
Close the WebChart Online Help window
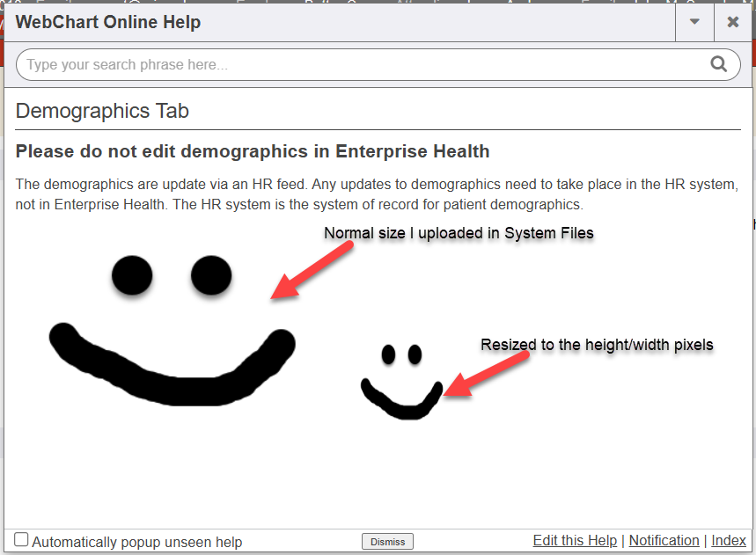click(732, 22)
